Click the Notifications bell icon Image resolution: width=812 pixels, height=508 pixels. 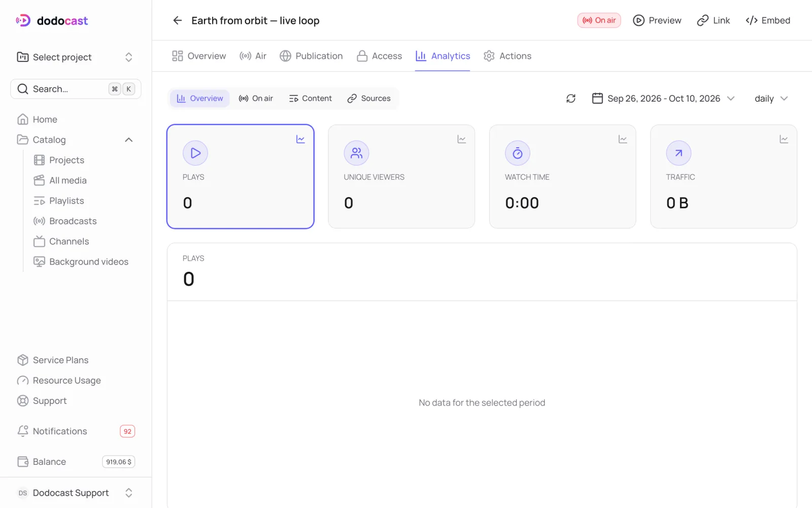(x=23, y=431)
